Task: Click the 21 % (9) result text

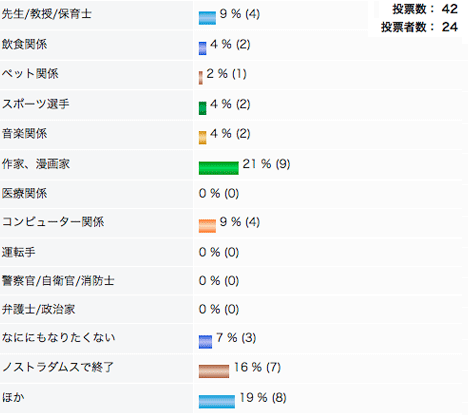Action: point(266,164)
